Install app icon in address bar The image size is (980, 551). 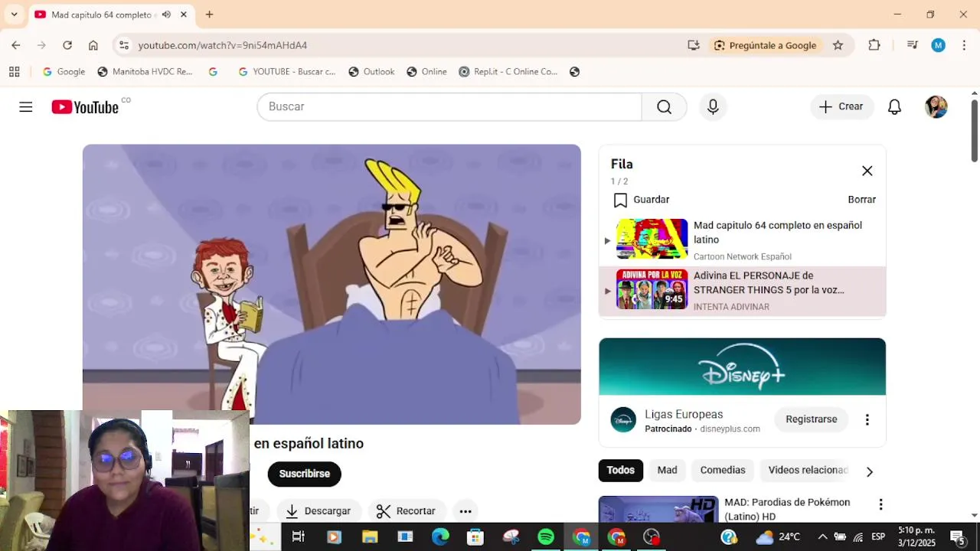pyautogui.click(x=694, y=45)
